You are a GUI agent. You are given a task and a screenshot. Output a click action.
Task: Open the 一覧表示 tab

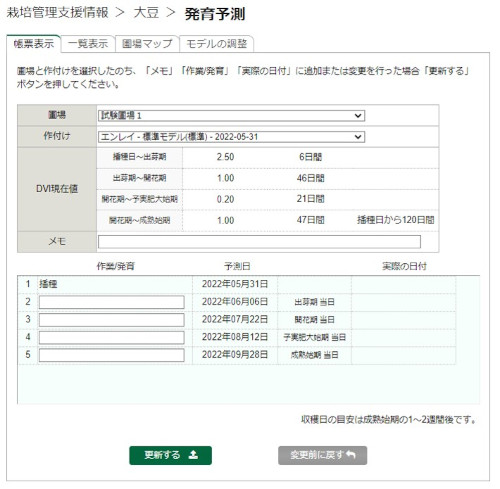[88, 44]
